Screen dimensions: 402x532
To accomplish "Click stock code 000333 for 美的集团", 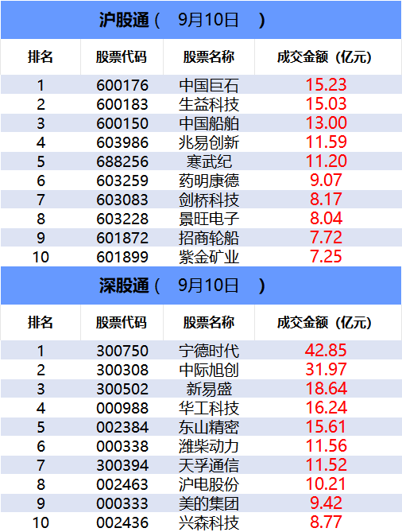I will pyautogui.click(x=122, y=503).
